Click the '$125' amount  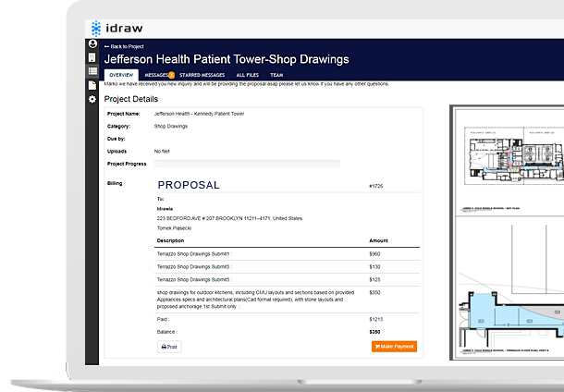tap(374, 279)
